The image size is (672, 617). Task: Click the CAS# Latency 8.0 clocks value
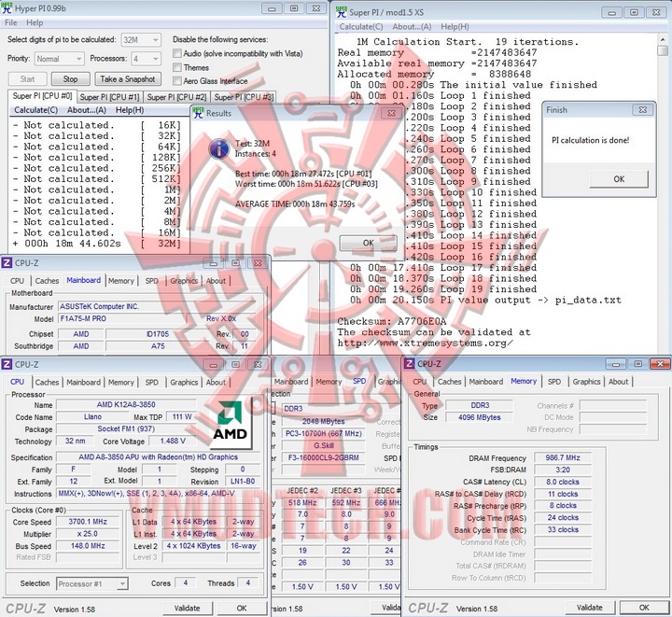[x=563, y=482]
